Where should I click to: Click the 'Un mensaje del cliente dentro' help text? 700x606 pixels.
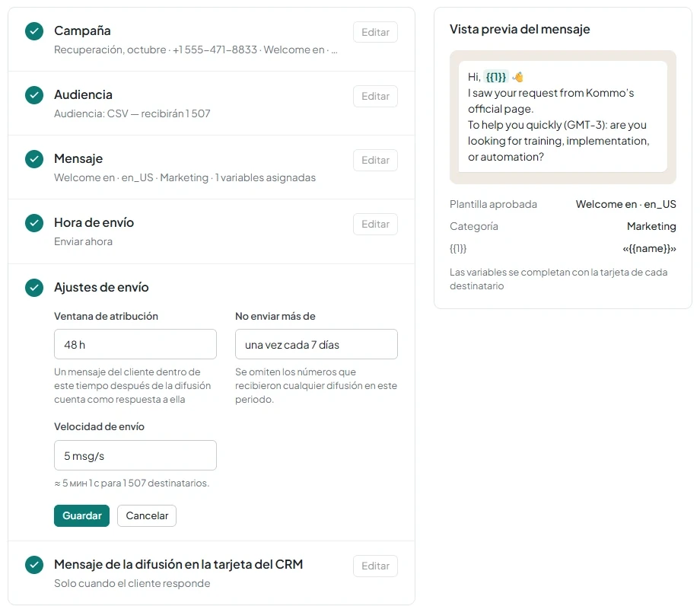click(132, 385)
